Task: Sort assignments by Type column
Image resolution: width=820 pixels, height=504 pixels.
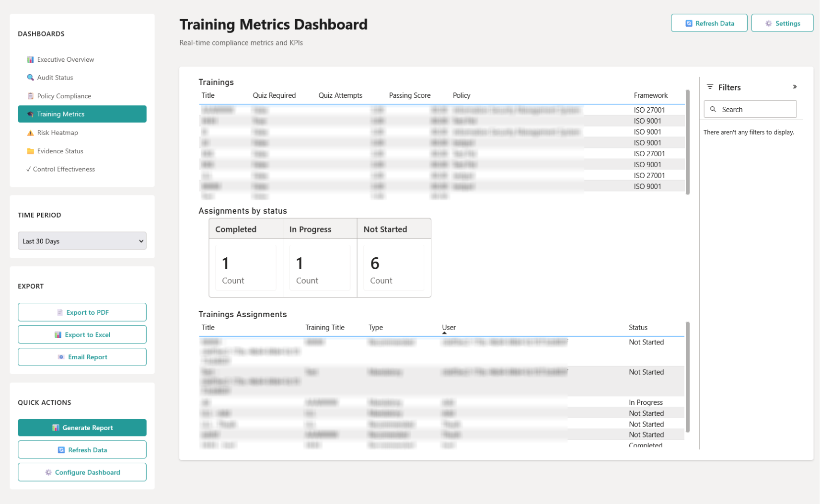Action: pyautogui.click(x=376, y=328)
